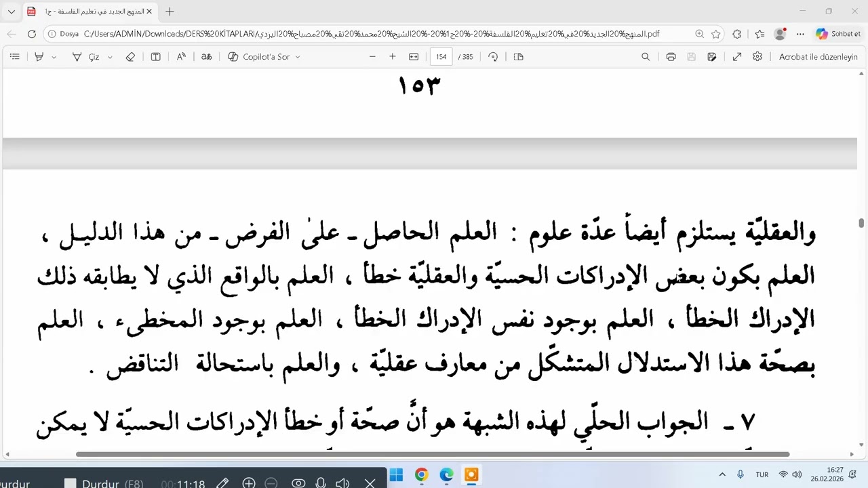Switch the TUR keyboard language
Image resolution: width=868 pixels, height=488 pixels.
(x=762, y=475)
